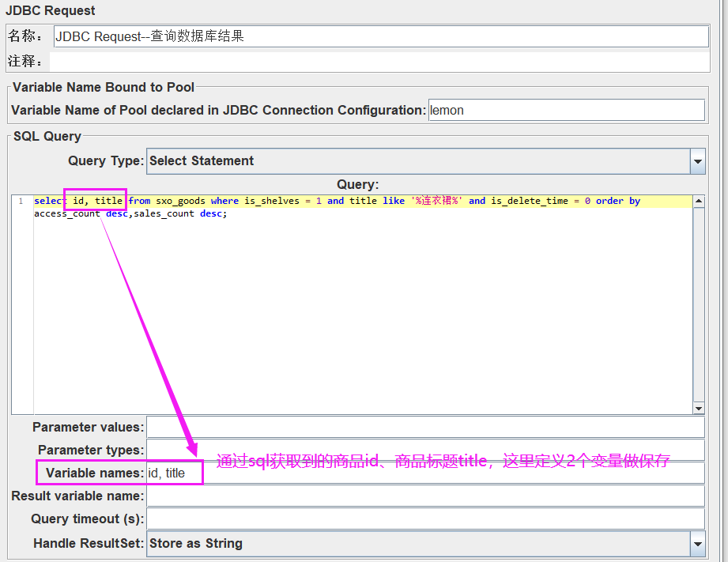This screenshot has width=728, height=562.
Task: Click line number 1 in editor gutter
Action: pyautogui.click(x=21, y=202)
